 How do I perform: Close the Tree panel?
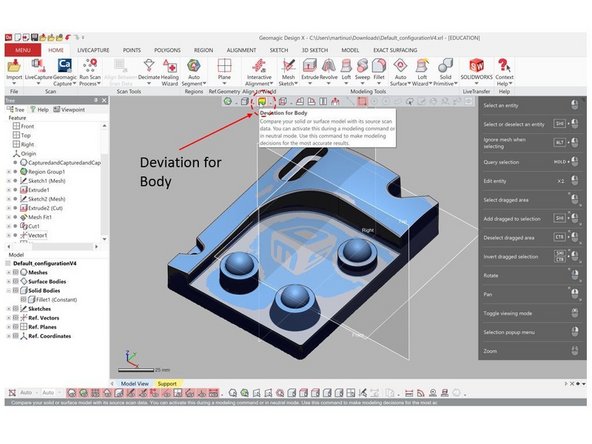pyautogui.click(x=104, y=100)
